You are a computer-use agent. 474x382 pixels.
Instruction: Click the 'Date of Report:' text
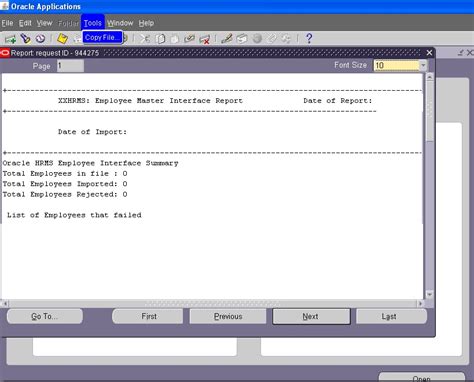338,101
